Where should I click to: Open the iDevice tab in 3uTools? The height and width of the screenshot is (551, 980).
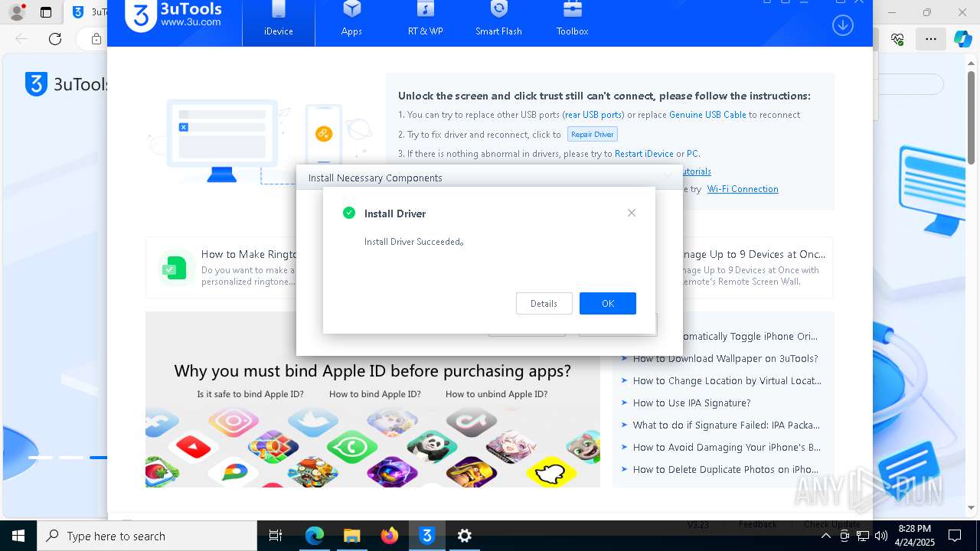(278, 22)
